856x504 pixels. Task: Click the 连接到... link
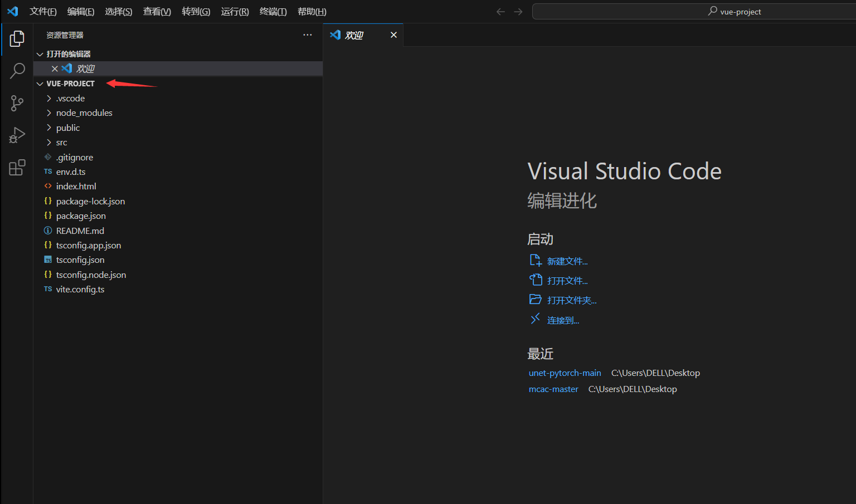(563, 320)
